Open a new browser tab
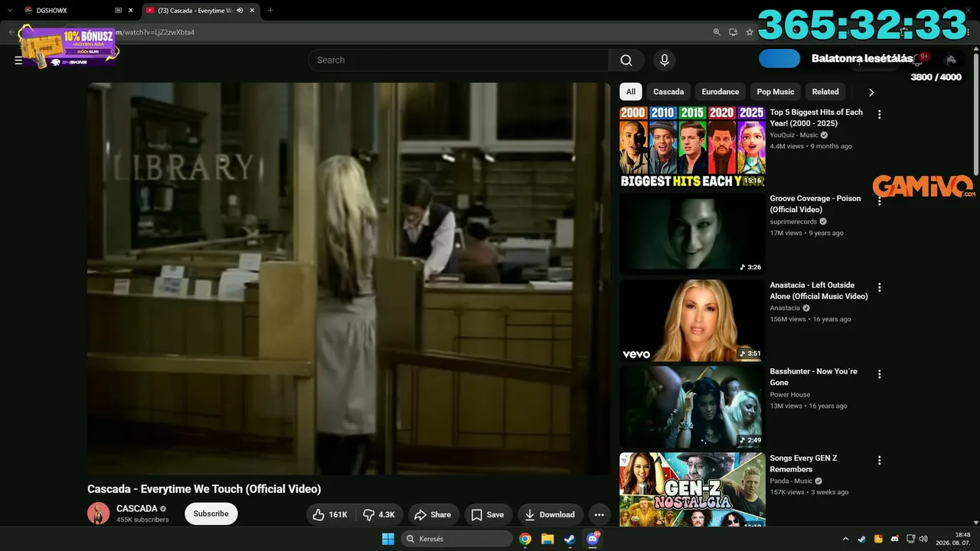The height and width of the screenshot is (551, 980). [x=270, y=11]
